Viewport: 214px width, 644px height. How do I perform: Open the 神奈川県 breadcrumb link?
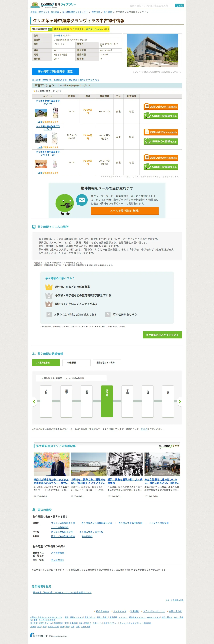pos(96,12)
